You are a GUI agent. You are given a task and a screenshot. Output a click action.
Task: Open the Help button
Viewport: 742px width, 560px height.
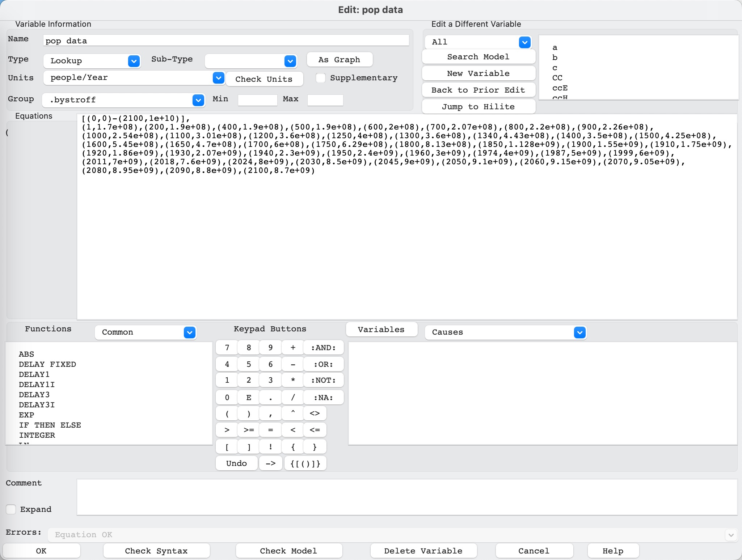click(613, 551)
